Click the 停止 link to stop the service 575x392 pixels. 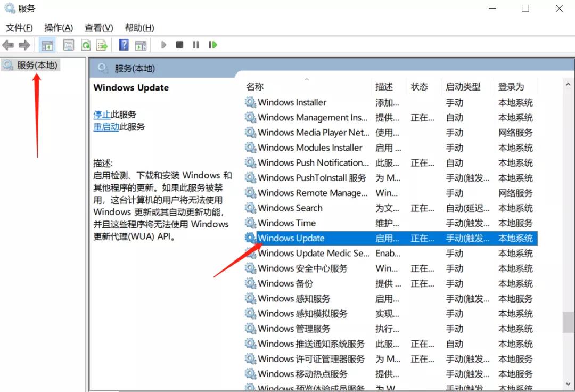pyautogui.click(x=101, y=114)
